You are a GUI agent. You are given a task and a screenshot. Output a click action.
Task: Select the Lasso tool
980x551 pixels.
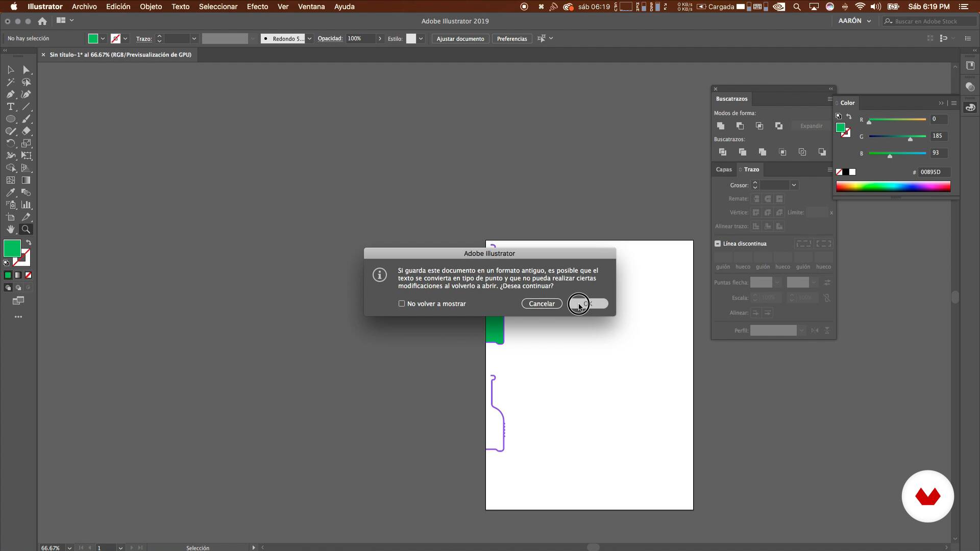coord(27,82)
